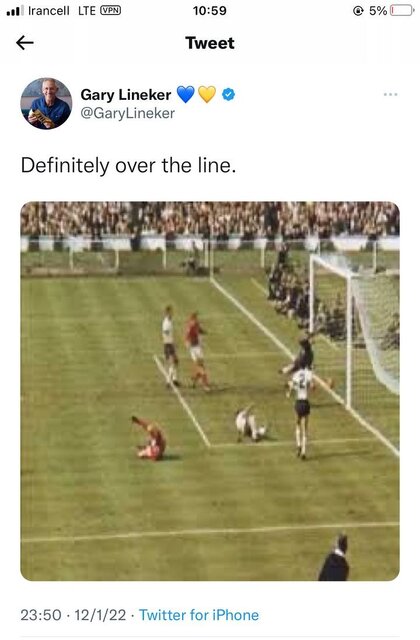This screenshot has height=640, width=420.
Task: Open Gary Lineker's profile picture
Action: 46,103
